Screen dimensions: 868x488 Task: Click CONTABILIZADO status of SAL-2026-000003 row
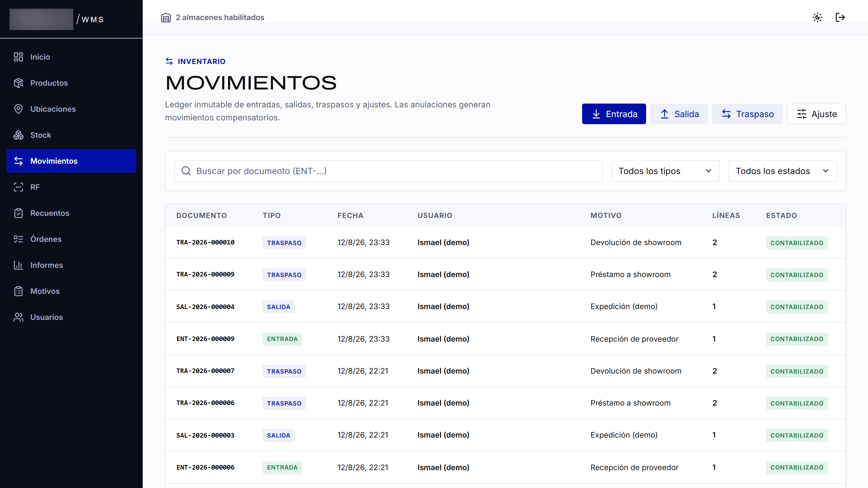coord(797,435)
